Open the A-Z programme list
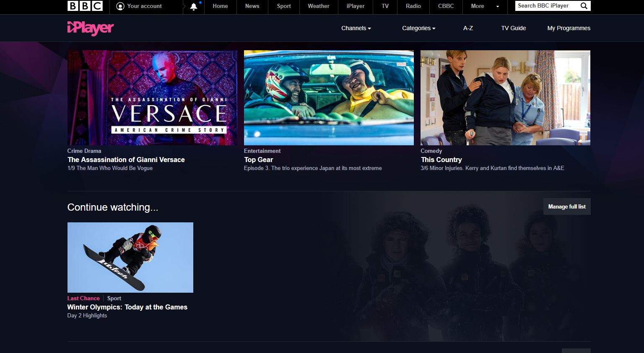This screenshot has height=353, width=644. [x=468, y=28]
